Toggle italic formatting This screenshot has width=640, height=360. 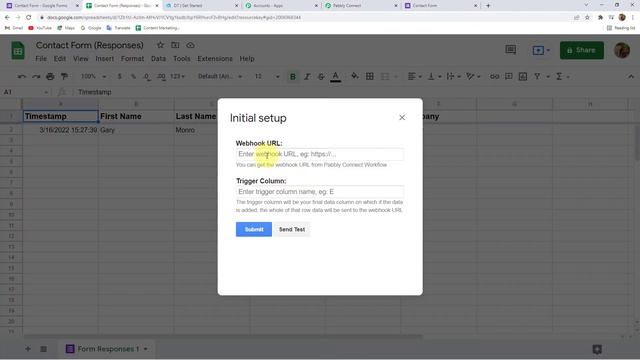(307, 76)
